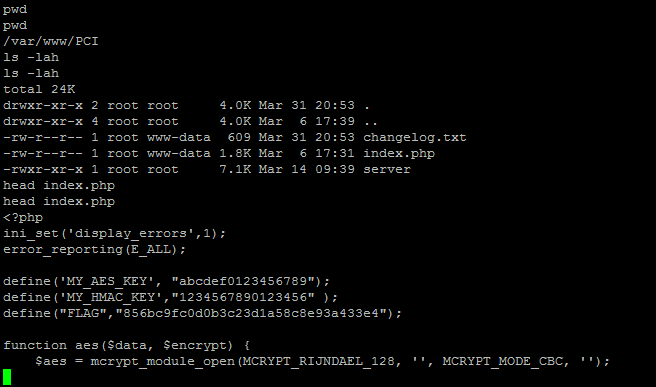Click the green terminal cursor block
656x387 pixels.
(7, 377)
